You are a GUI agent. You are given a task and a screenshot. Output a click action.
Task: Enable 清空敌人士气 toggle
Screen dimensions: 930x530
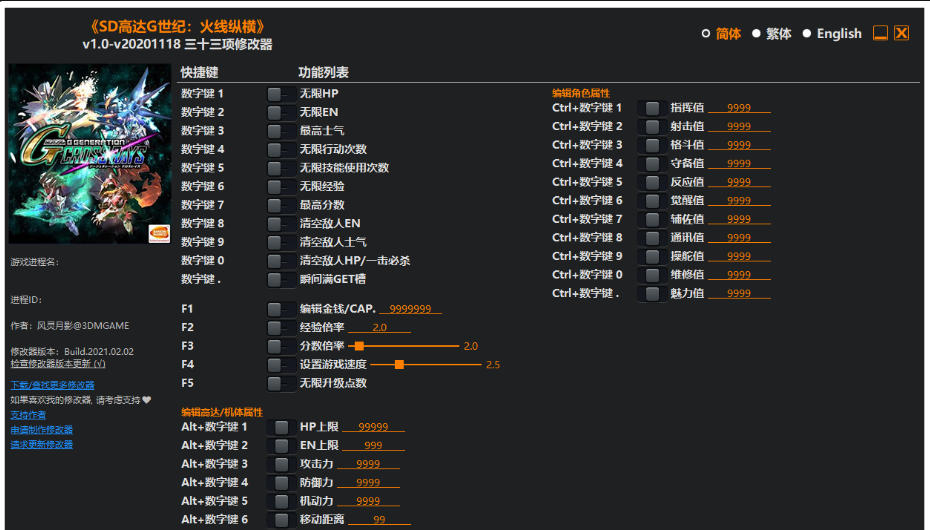[x=281, y=242]
